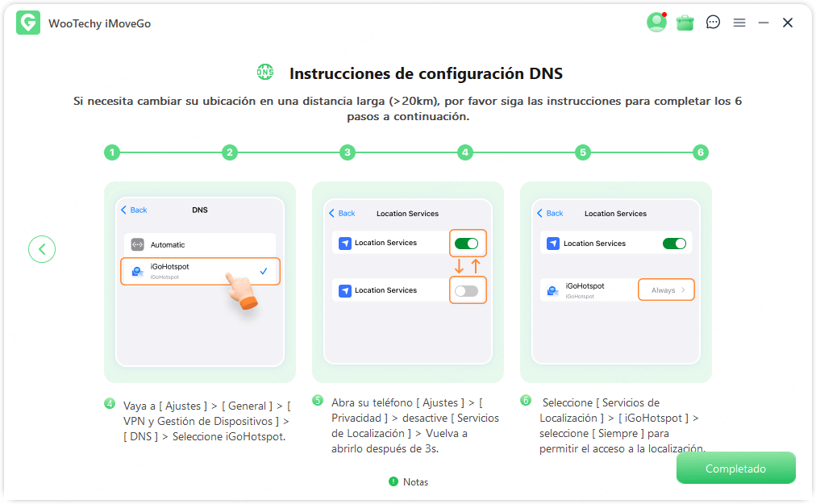Open the hamburger menu in the title bar
816x504 pixels.
739,23
